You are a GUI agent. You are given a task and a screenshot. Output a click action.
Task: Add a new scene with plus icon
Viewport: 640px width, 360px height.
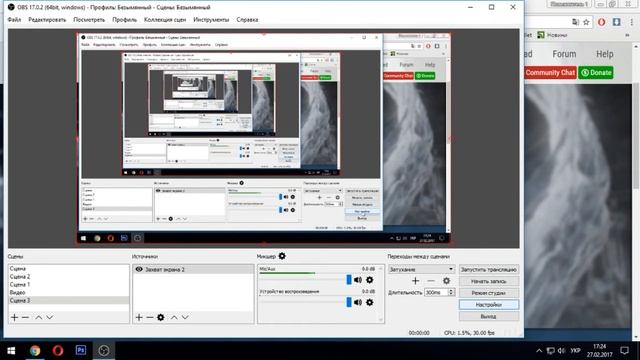click(x=14, y=317)
